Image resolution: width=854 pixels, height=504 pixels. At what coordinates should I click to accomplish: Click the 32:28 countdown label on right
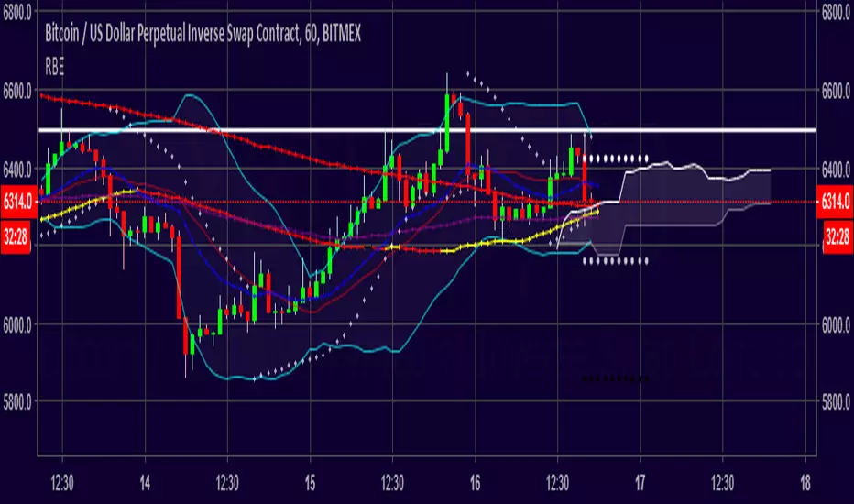point(837,237)
